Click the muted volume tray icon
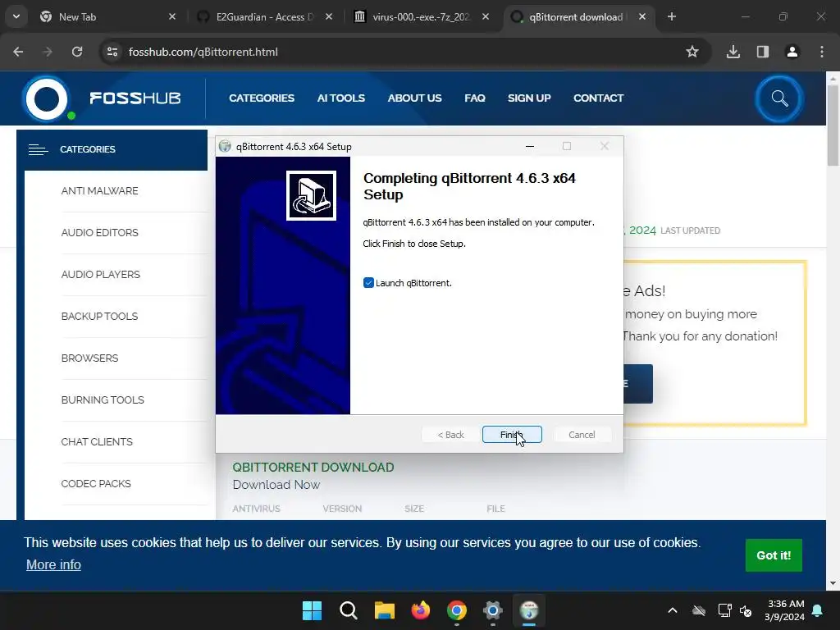Viewport: 840px width, 630px height. click(746, 610)
